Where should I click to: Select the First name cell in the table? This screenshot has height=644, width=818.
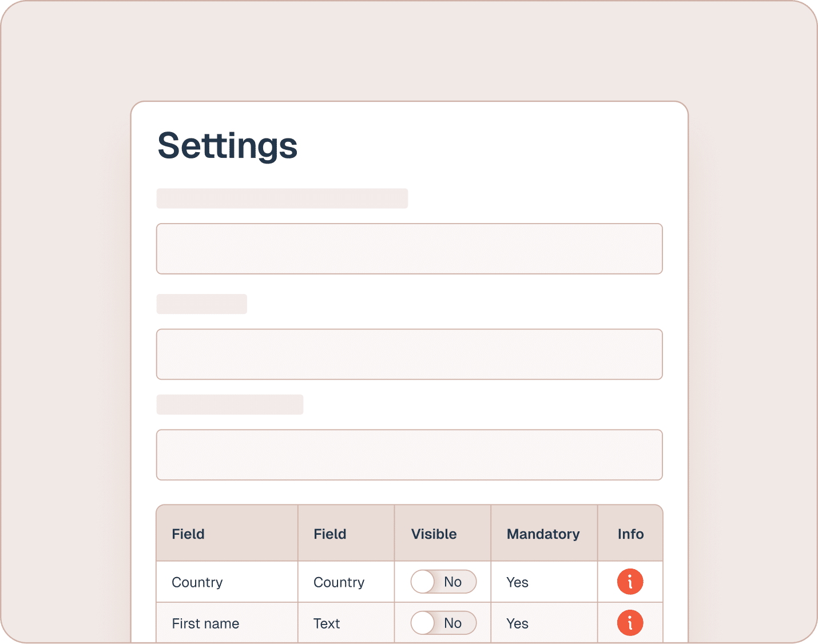(x=205, y=623)
